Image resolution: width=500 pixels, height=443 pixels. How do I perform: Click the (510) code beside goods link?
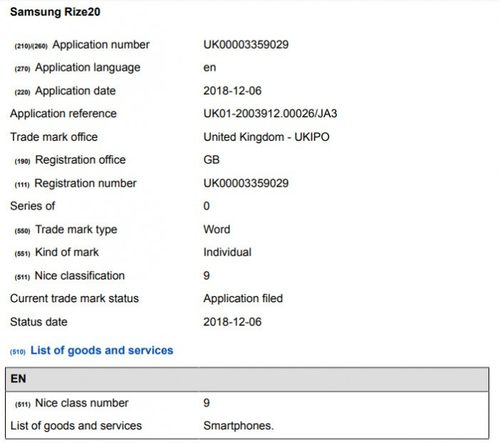click(x=18, y=352)
